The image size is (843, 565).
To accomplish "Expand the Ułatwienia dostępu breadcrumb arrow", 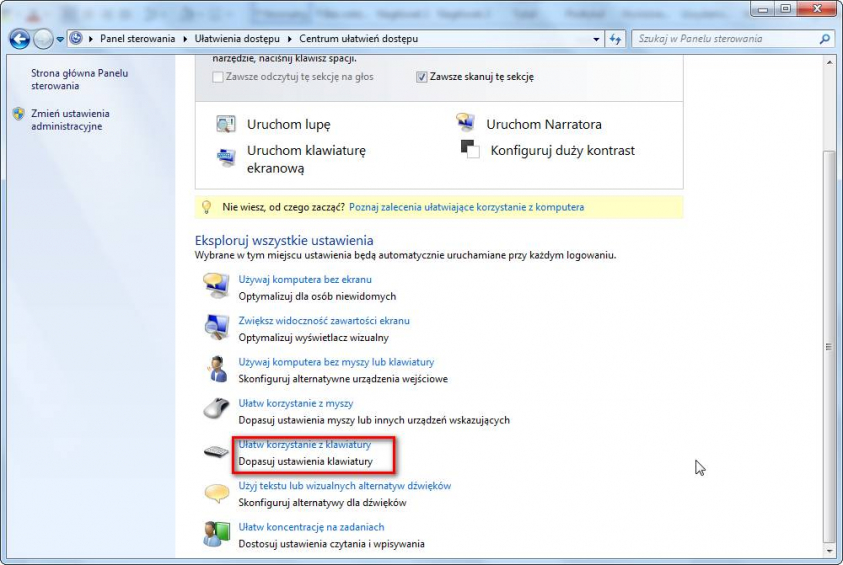I will [291, 39].
